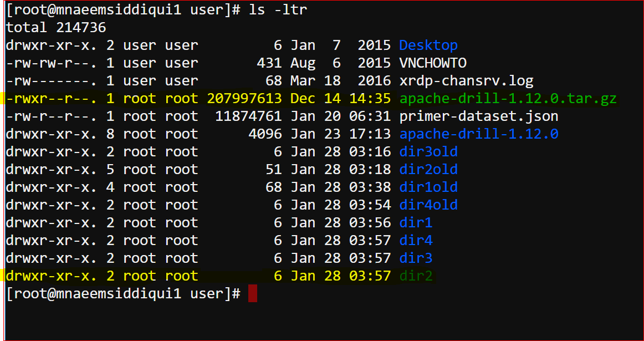The width and height of the screenshot is (644, 341).
Task: Click the date "Mar 18 2016"
Action: (340, 80)
